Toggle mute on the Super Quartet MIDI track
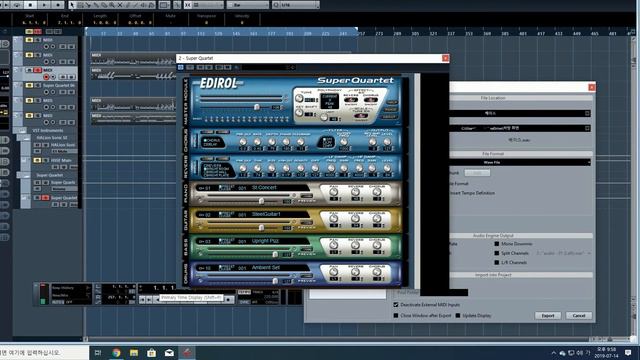Viewport: 640px width, 360px height. 29,85
